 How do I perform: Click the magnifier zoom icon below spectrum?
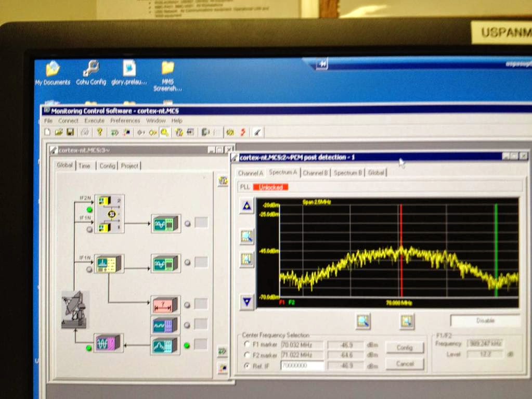click(363, 321)
